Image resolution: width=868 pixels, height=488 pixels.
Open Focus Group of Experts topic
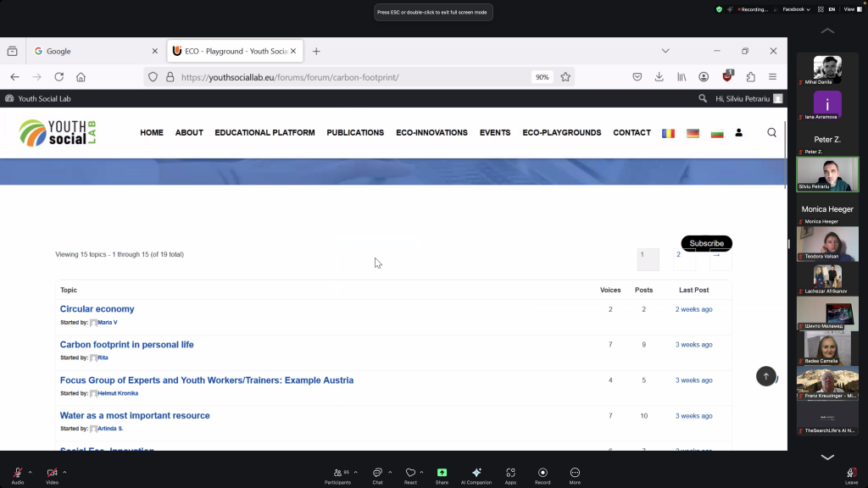(x=207, y=380)
